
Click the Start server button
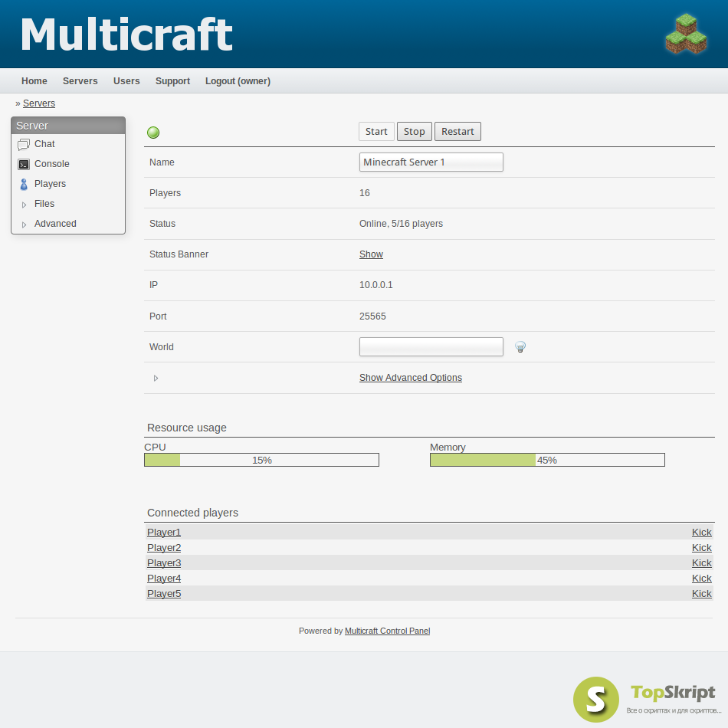(x=376, y=131)
